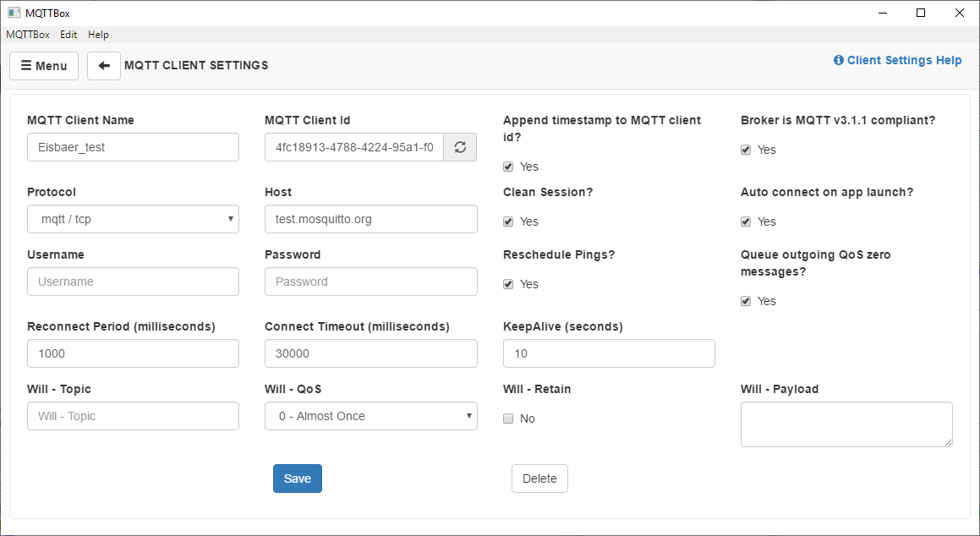The image size is (980, 536).
Task: Click the MQTT CLIENT SETTINGS heading
Action: 196,66
